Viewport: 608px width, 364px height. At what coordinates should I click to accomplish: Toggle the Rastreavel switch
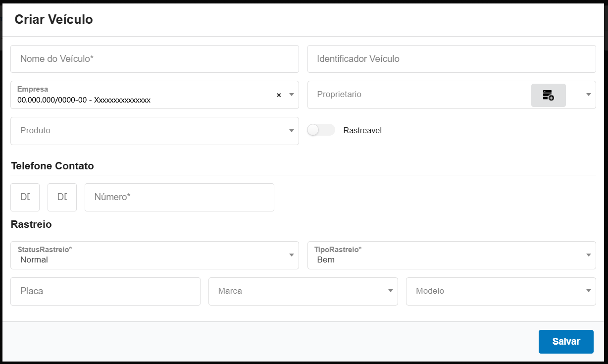(321, 130)
